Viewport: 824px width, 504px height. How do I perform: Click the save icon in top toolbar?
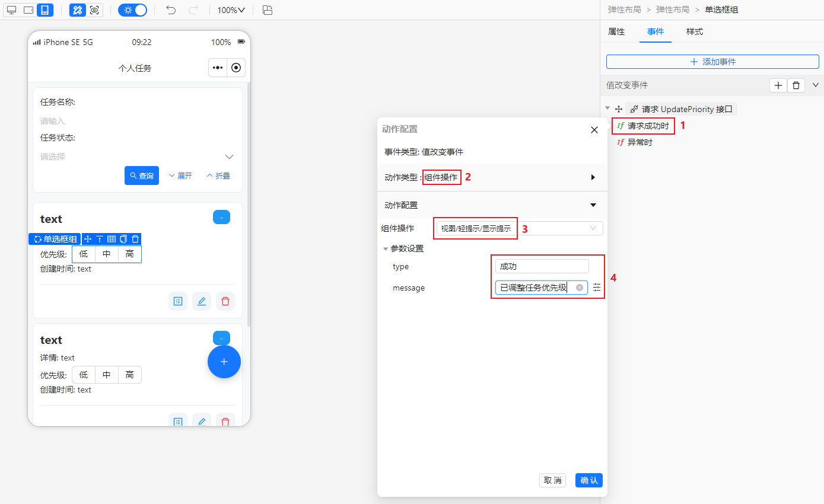(x=268, y=10)
